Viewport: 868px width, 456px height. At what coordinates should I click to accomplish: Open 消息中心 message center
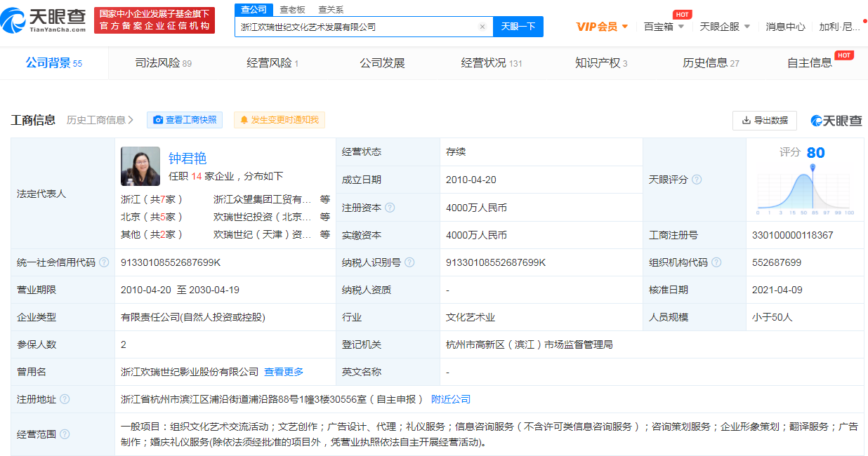click(785, 27)
